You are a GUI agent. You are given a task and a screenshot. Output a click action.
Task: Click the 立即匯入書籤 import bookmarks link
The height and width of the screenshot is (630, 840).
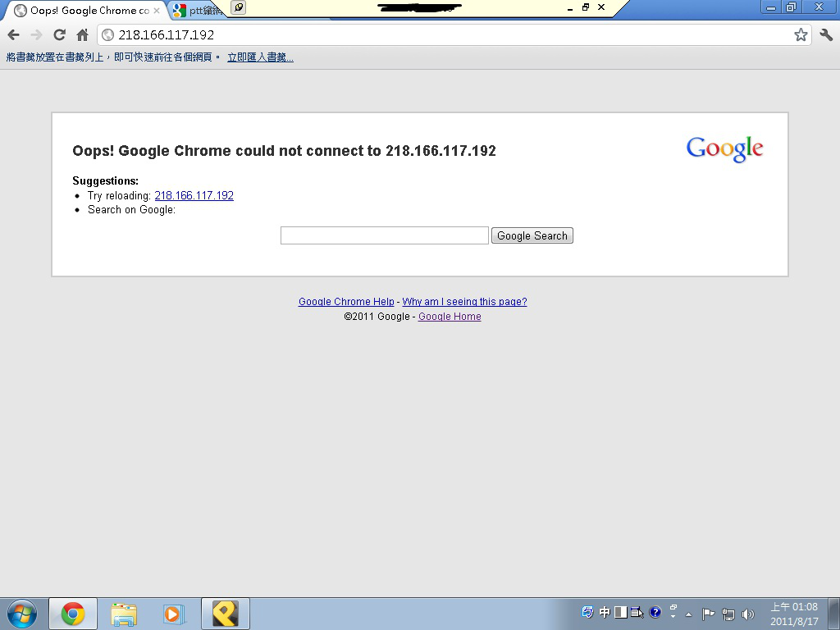[260, 57]
